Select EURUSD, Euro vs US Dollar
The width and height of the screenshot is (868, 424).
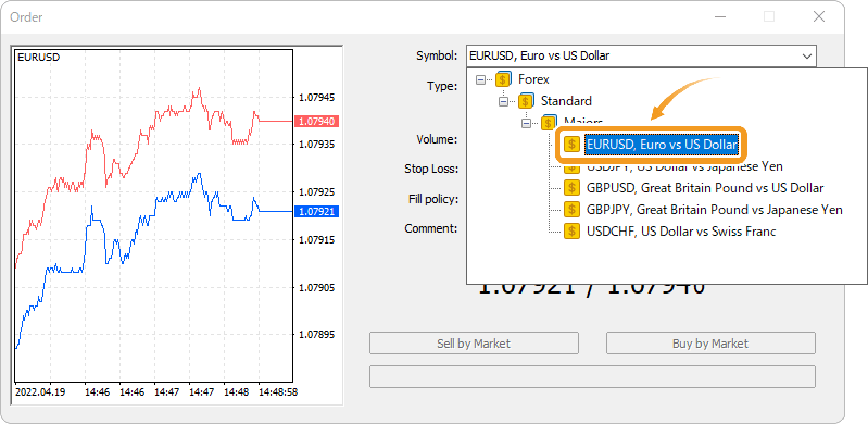pyautogui.click(x=662, y=145)
